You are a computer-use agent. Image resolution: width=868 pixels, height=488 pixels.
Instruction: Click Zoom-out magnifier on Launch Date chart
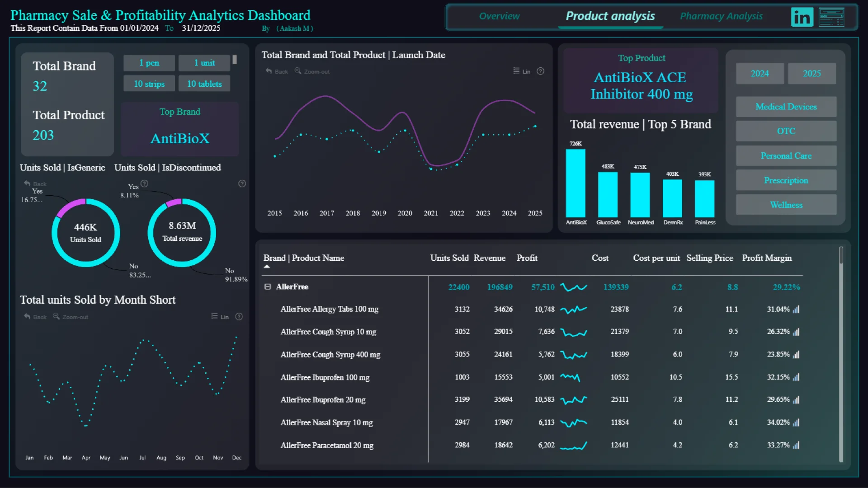click(x=298, y=71)
